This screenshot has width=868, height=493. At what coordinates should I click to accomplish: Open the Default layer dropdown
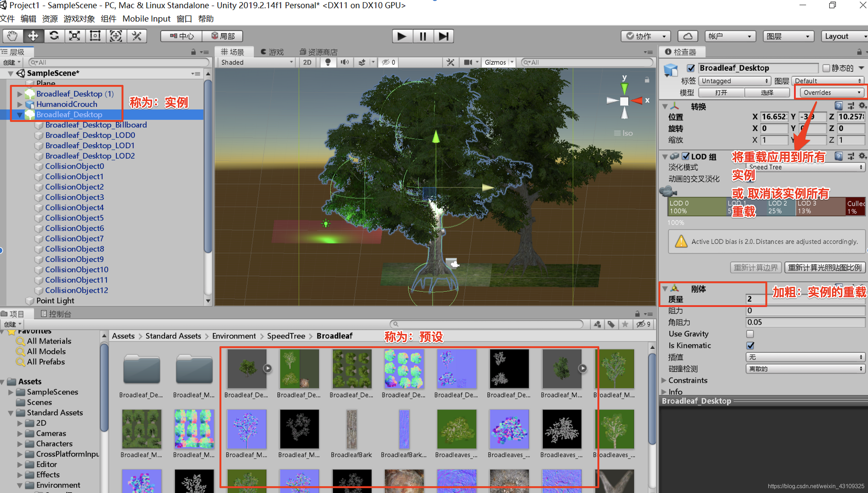click(828, 81)
